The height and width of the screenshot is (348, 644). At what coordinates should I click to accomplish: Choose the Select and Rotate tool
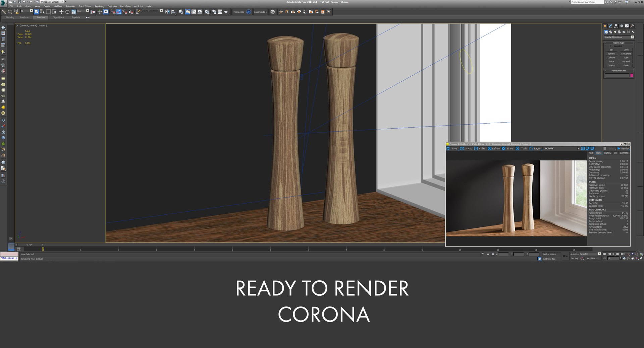(67, 12)
